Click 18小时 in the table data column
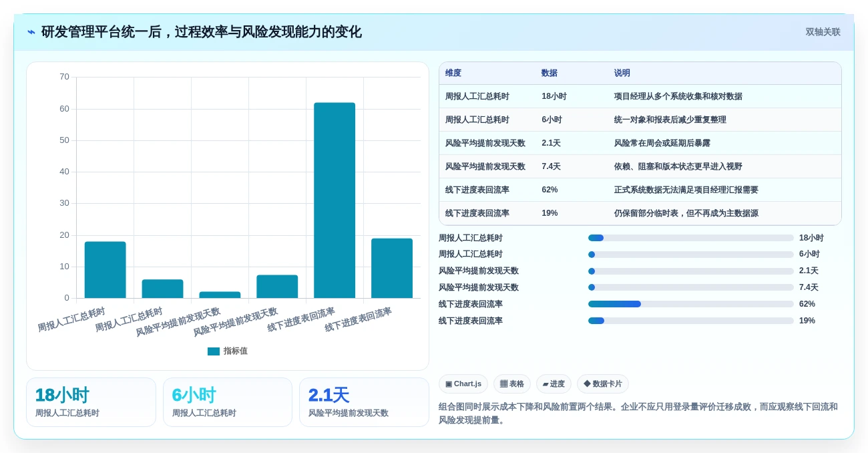Screen dimensions: 868x453 pyautogui.click(x=554, y=96)
